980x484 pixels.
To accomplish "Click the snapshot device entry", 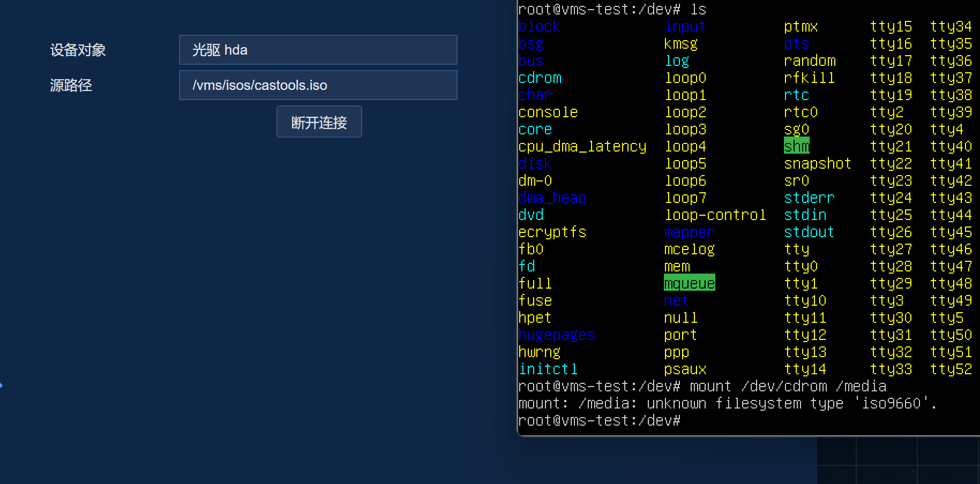I will 817,163.
